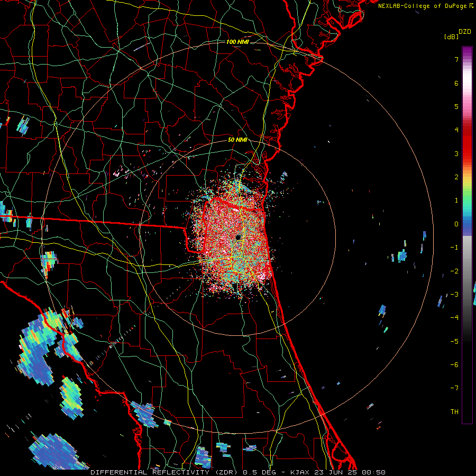Click the 100 NMI range ring label
Image resolution: width=476 pixels, height=476 pixels.
(237, 42)
